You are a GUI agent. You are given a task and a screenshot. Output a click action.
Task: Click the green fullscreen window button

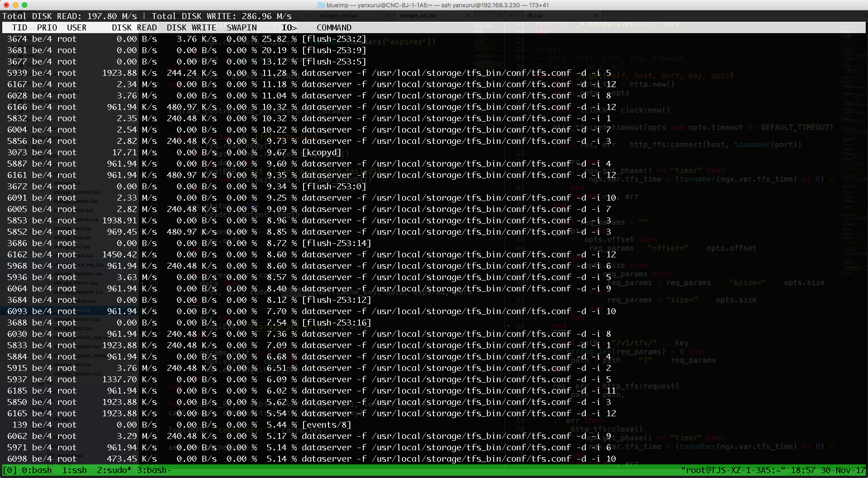(x=25, y=5)
